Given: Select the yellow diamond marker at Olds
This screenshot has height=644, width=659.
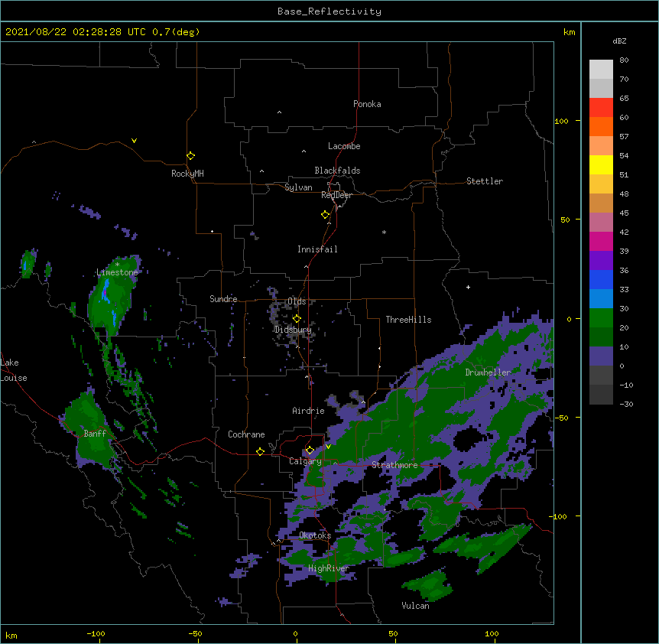Looking at the screenshot, I should (x=297, y=319).
